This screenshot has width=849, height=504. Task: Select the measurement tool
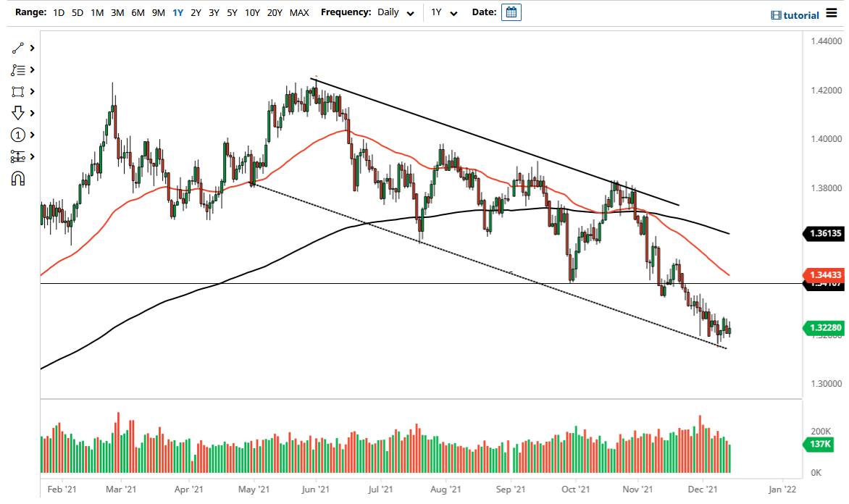pos(20,156)
